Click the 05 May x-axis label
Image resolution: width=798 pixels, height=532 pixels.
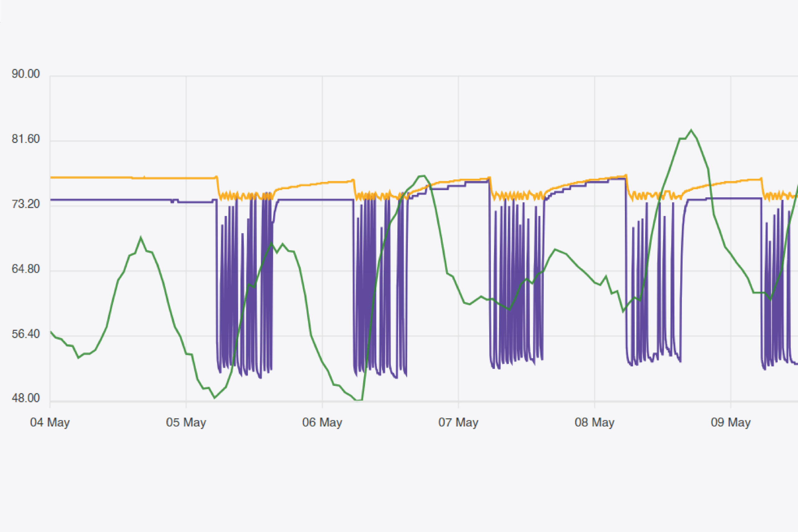coord(186,422)
